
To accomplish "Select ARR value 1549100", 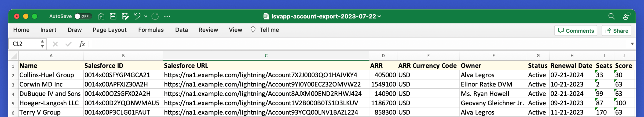I will tap(383, 84).
